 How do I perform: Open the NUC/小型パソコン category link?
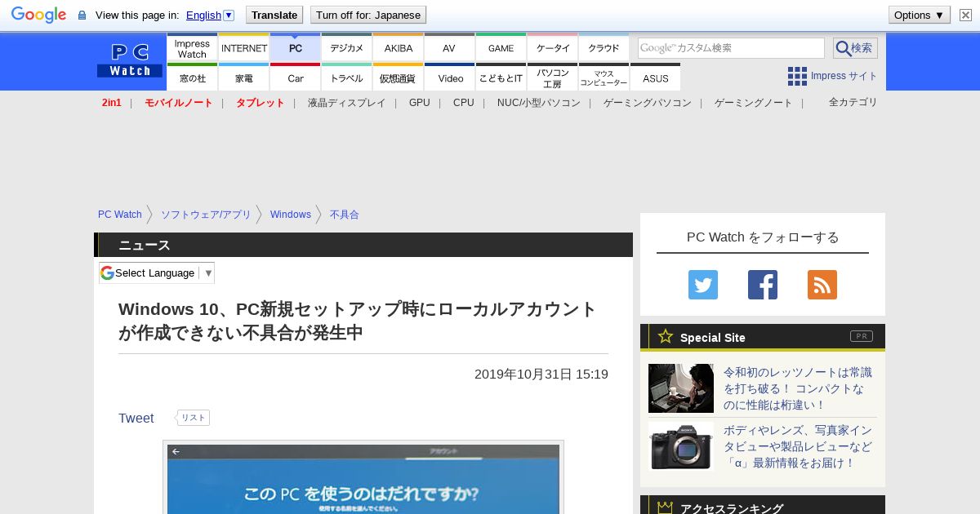click(539, 103)
